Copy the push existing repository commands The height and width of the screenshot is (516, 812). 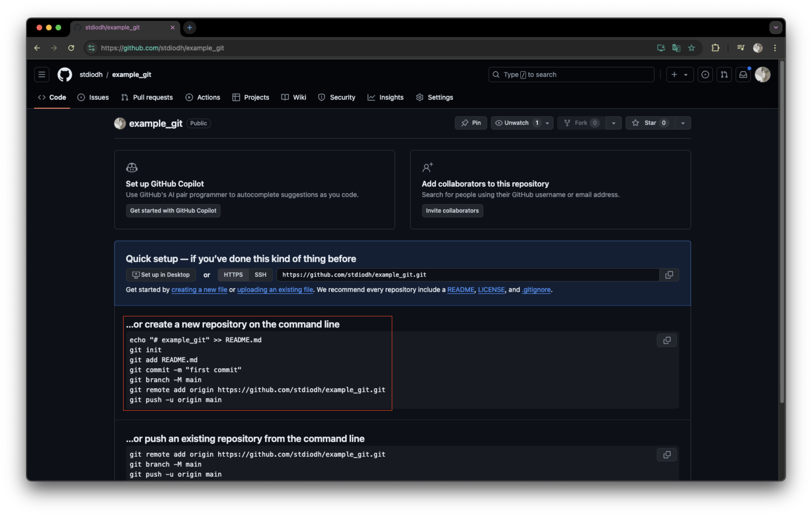pos(667,455)
